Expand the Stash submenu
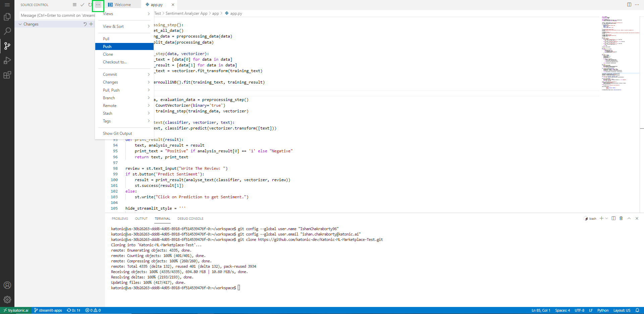 click(124, 113)
